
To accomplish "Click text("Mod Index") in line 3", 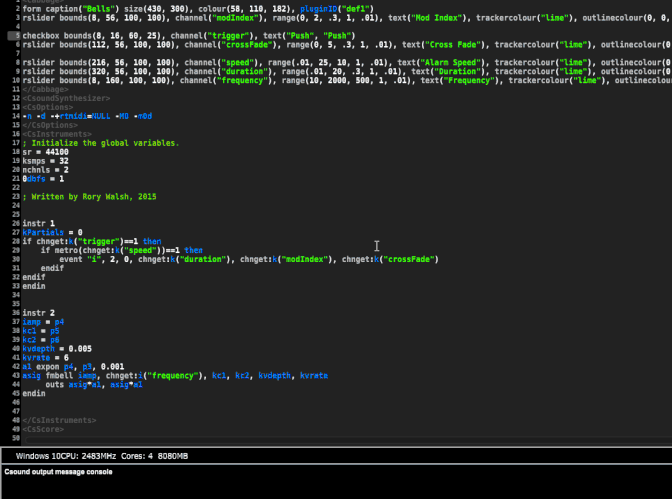I will (430, 18).
